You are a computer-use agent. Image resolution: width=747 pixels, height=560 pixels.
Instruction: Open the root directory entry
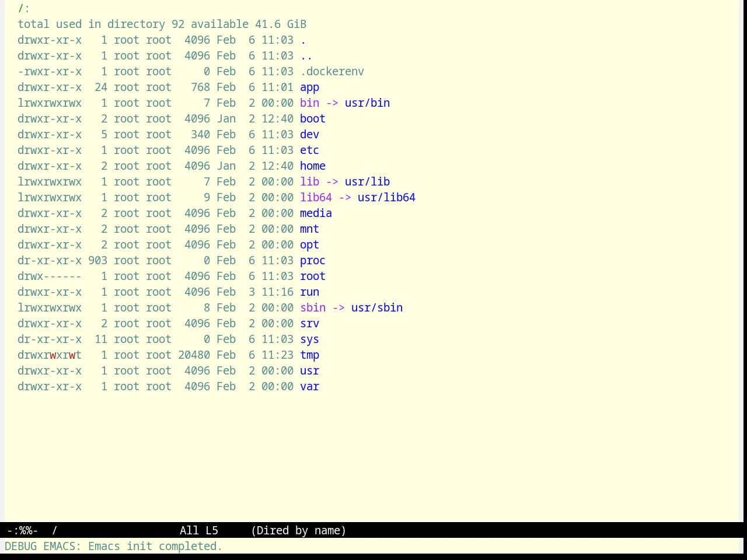click(313, 276)
